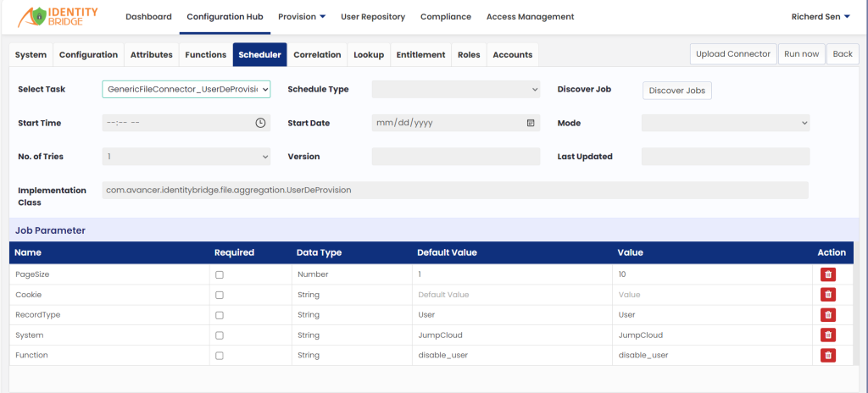Click the Cookie Default Value field
This screenshot has height=393, width=868.
pyautogui.click(x=512, y=295)
